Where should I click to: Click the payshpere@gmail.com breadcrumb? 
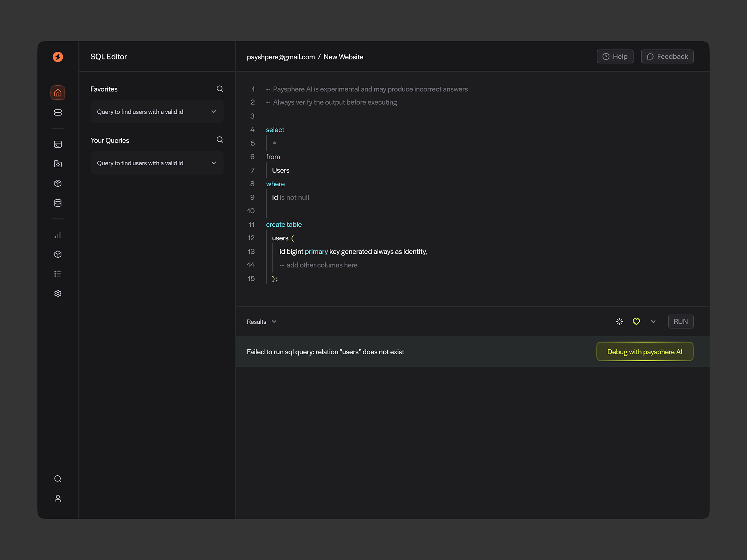[x=280, y=57]
